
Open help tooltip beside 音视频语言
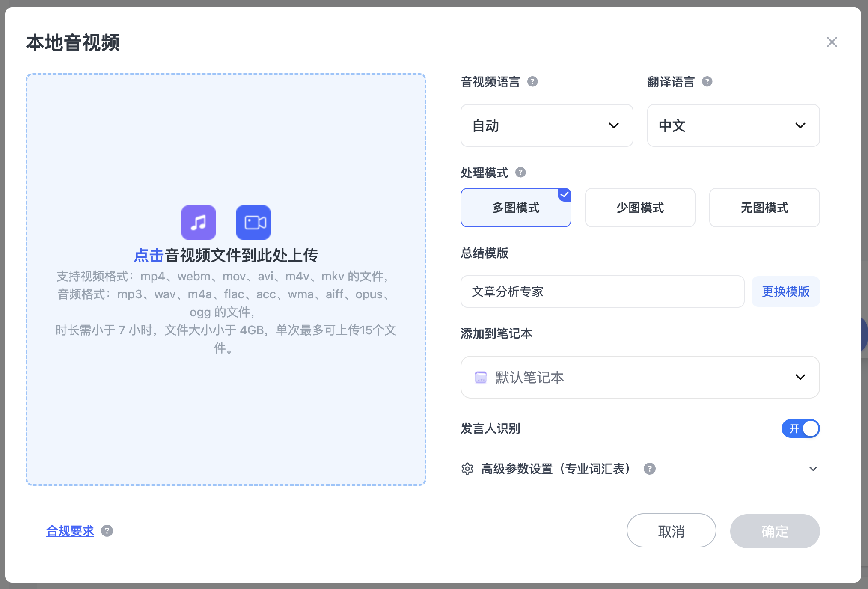(x=532, y=81)
